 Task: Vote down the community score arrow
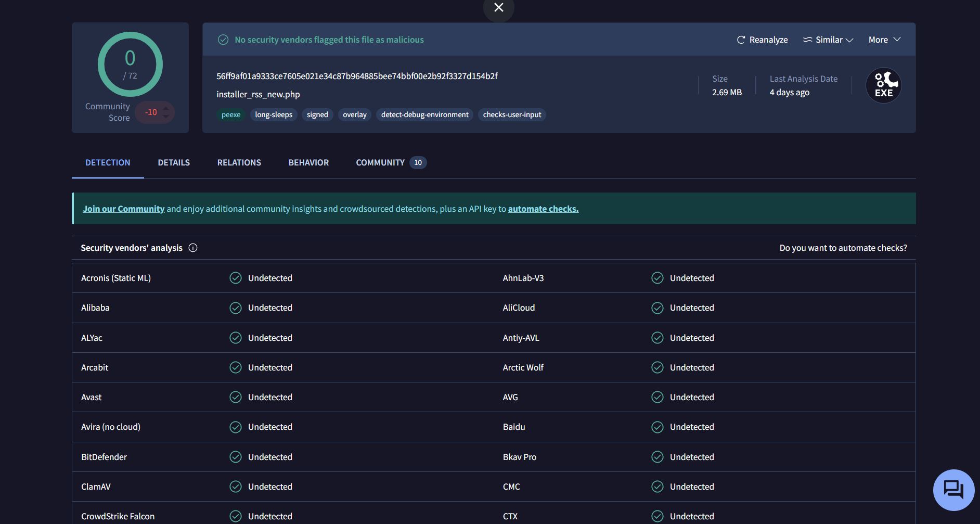[x=165, y=116]
